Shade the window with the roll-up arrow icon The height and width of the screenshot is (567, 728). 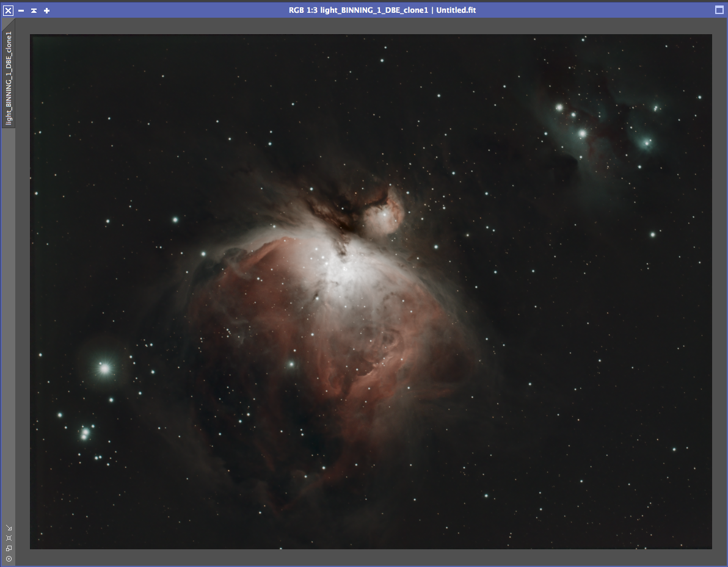pos(34,10)
